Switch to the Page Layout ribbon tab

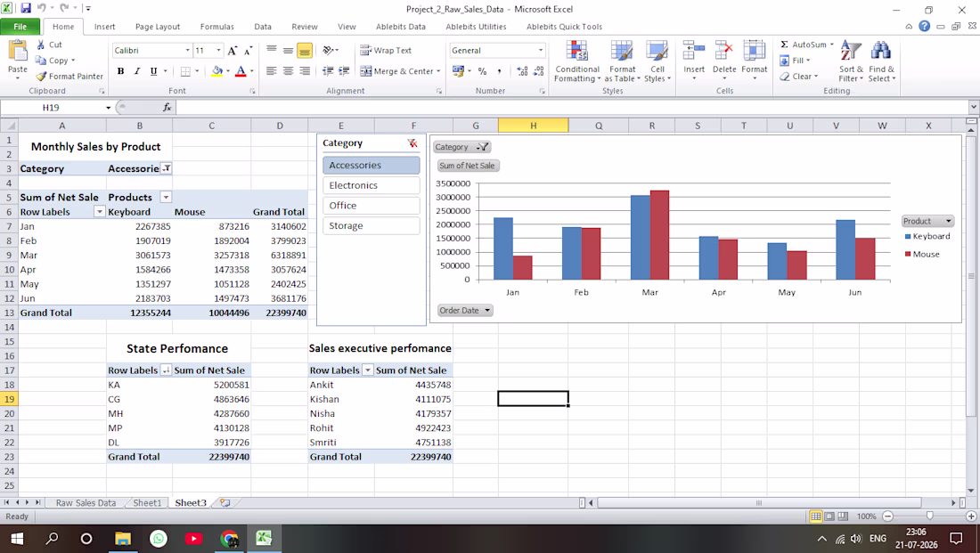[x=158, y=27]
